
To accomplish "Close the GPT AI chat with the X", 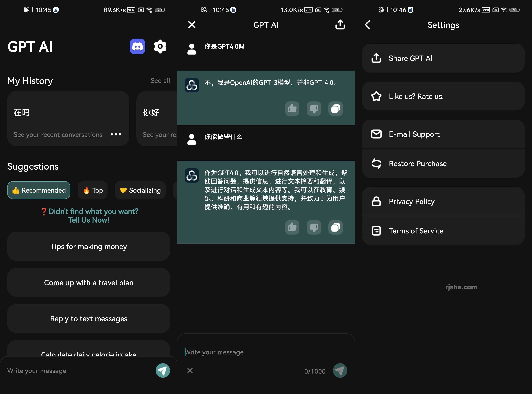I will click(192, 25).
